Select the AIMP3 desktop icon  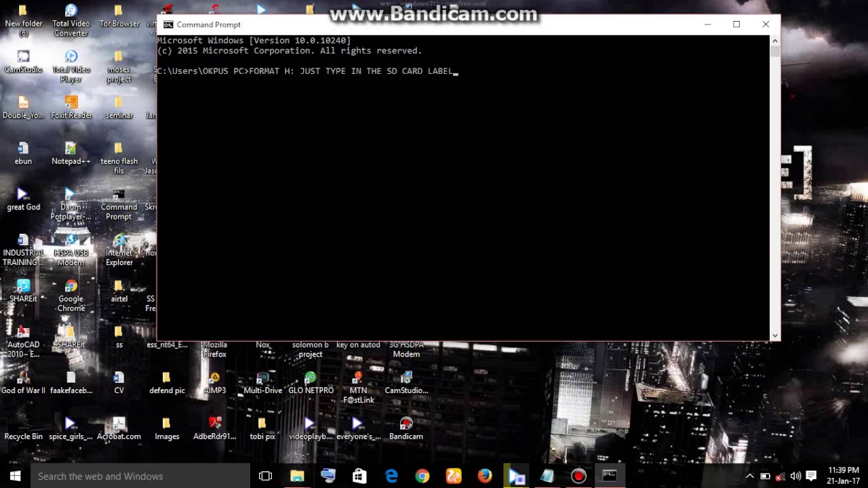215,383
